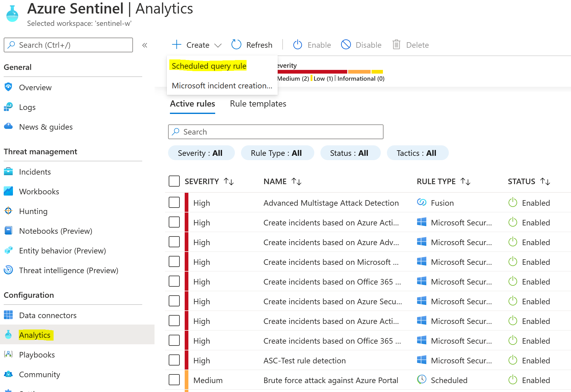The image size is (571, 392).
Task: Click the Fusion rule type icon
Action: [422, 202]
